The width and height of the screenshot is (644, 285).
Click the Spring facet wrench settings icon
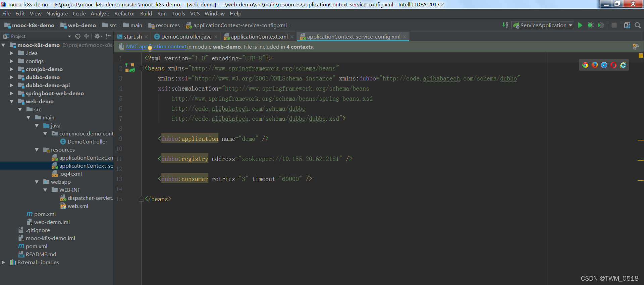(x=636, y=47)
